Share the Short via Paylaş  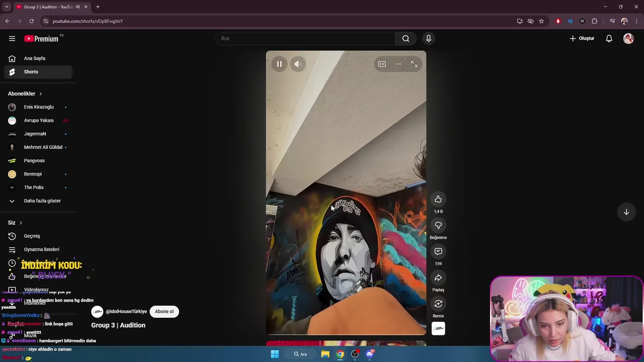click(438, 278)
